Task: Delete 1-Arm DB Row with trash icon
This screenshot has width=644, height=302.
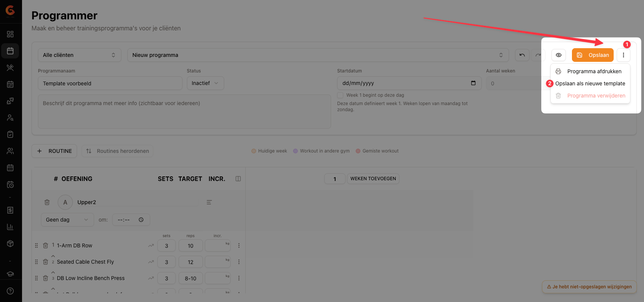Action: coord(46,245)
